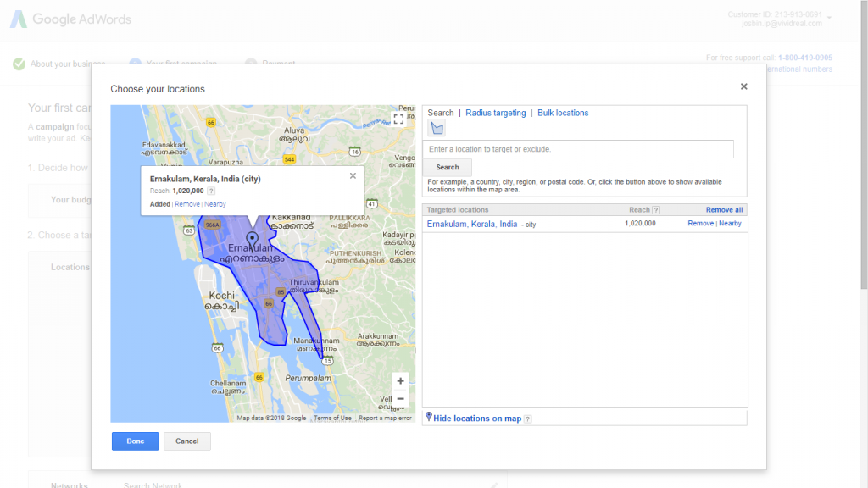Image resolution: width=868 pixels, height=488 pixels.
Task: Zoom in the map with plus button
Action: click(400, 381)
